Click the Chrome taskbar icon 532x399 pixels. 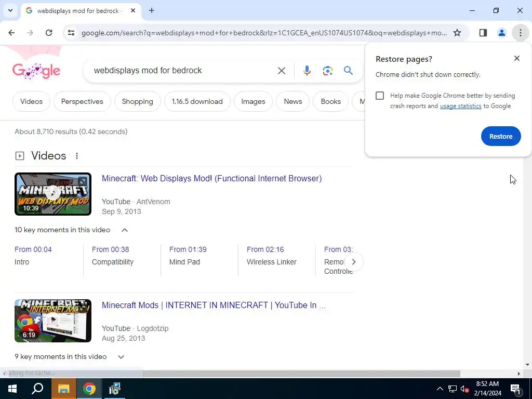[x=89, y=389]
